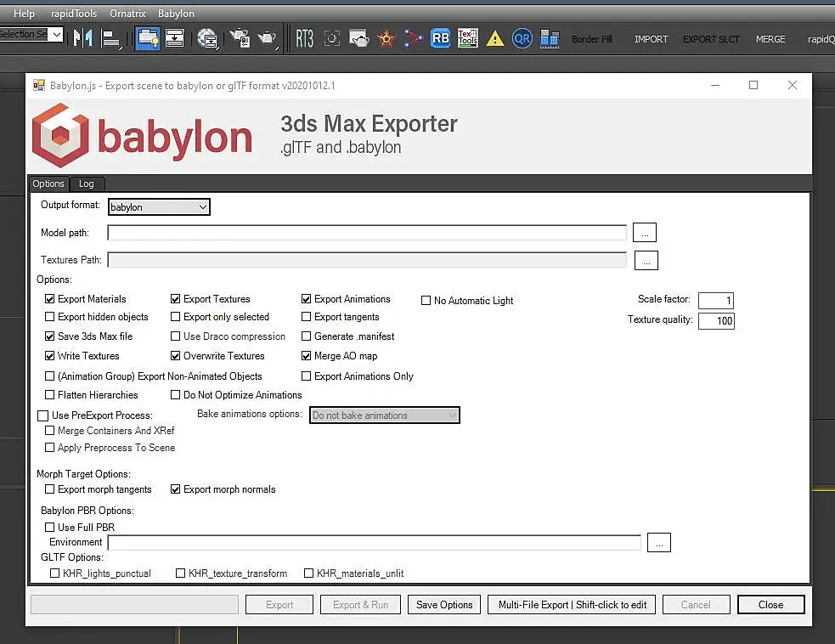Click Multi-File Export button
Screen dimensions: 835x644
point(572,605)
